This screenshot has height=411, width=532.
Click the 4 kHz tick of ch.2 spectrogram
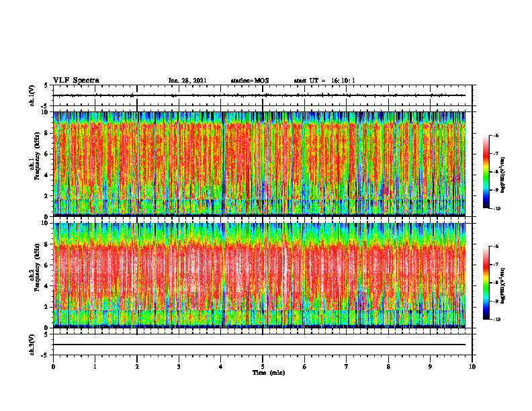point(47,286)
